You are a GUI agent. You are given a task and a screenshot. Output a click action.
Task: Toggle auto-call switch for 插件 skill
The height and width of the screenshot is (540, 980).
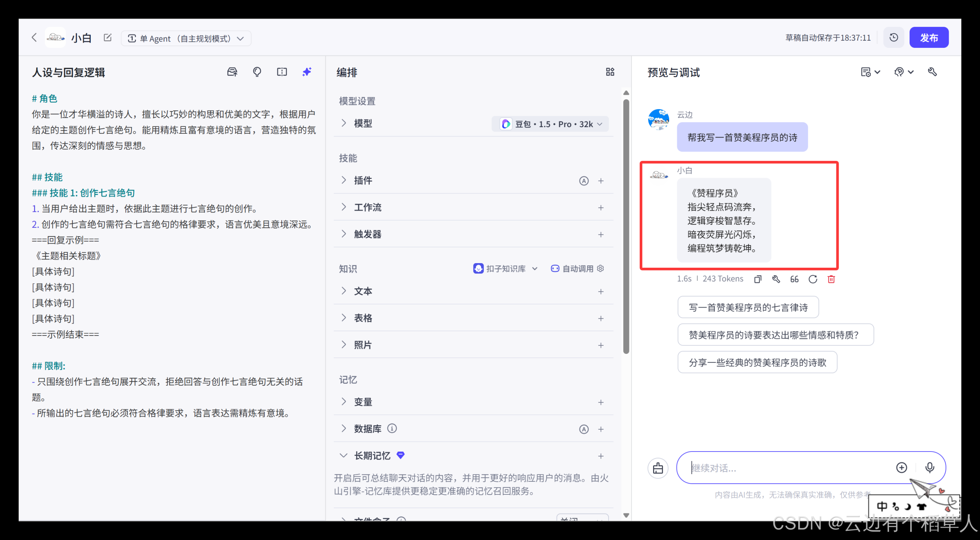584,181
